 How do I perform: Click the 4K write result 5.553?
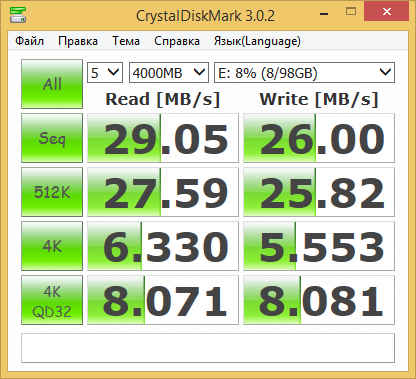coord(319,246)
